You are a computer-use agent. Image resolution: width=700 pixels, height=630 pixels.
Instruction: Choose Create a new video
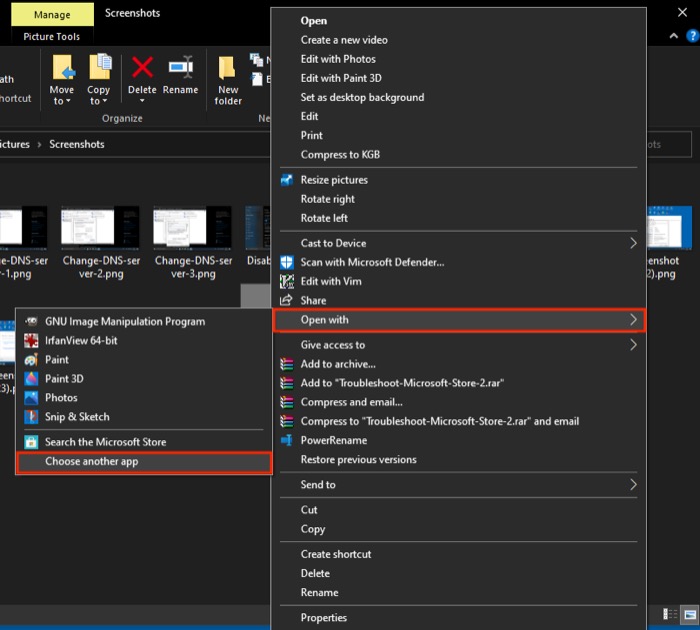[x=458, y=40]
